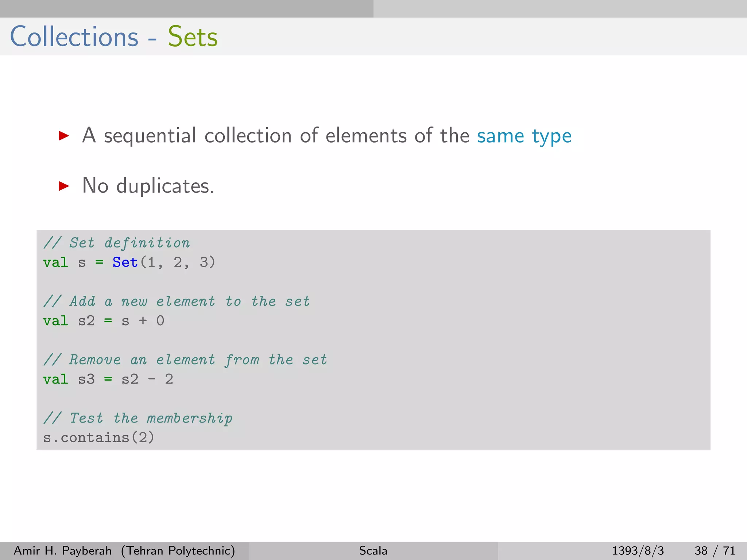Click the red arrow bullet before 'No duplicates.'

[64, 186]
